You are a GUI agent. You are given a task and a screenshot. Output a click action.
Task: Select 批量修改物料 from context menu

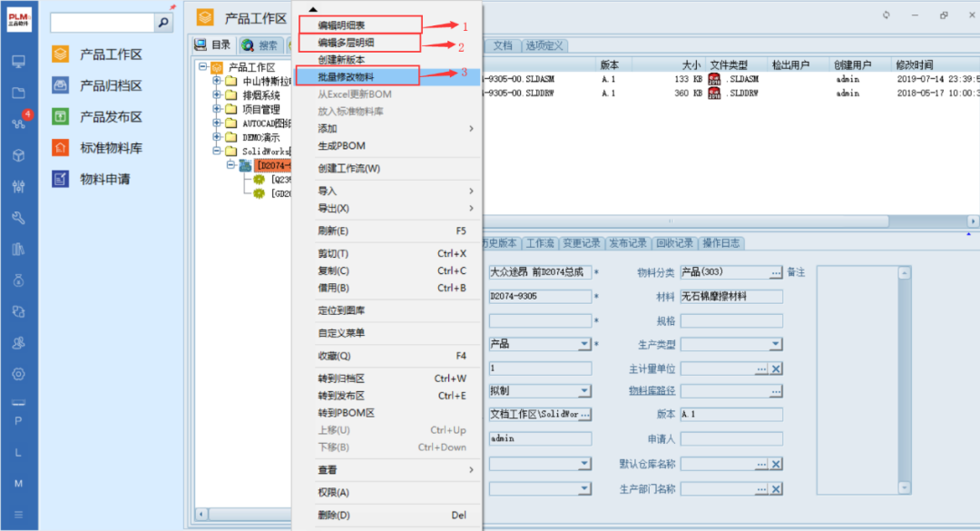pyautogui.click(x=346, y=76)
